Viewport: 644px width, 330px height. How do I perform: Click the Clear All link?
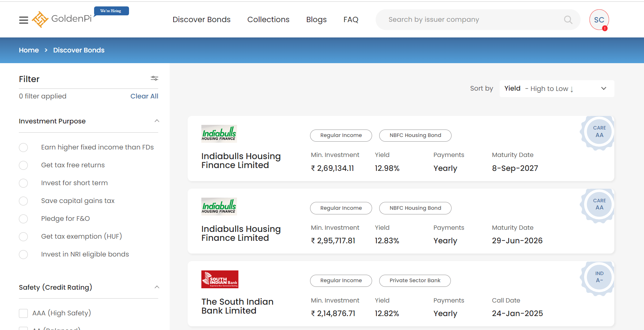pyautogui.click(x=144, y=96)
